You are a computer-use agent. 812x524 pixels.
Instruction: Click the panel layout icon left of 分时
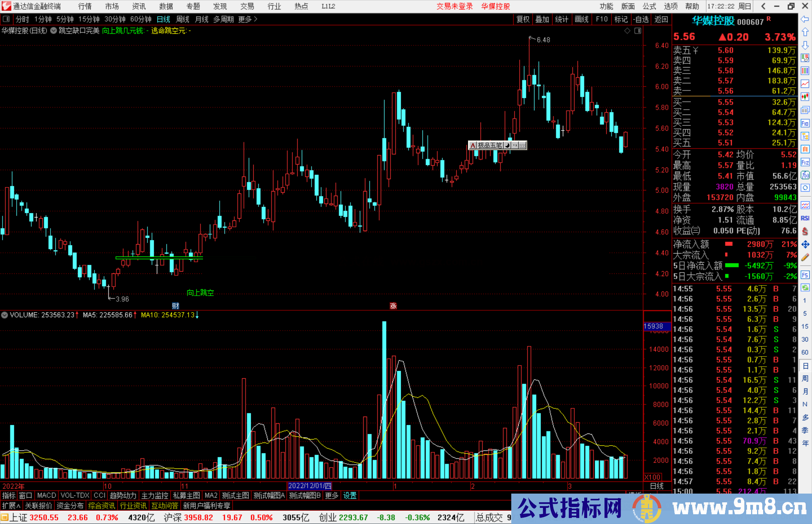click(6, 19)
